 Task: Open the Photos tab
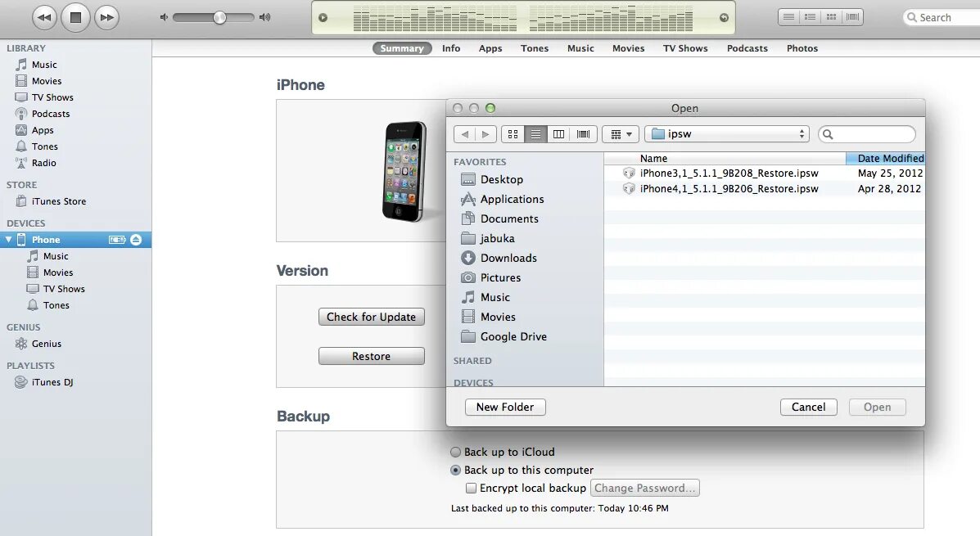pyautogui.click(x=802, y=48)
